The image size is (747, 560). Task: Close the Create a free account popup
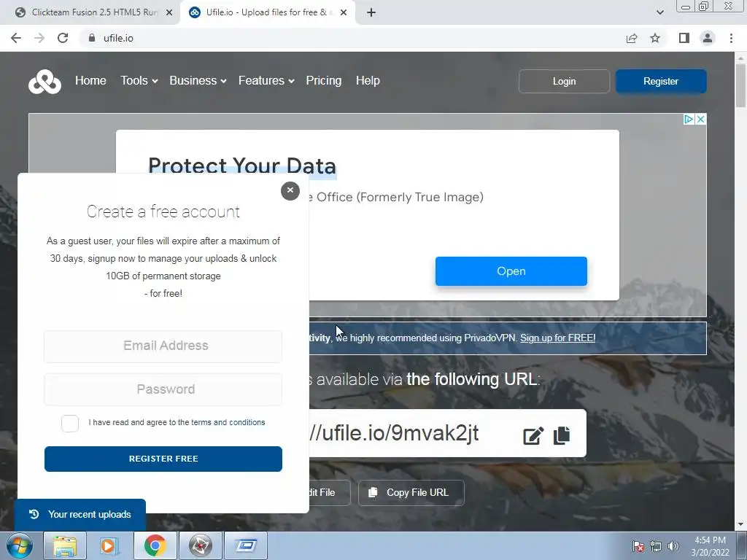[290, 190]
